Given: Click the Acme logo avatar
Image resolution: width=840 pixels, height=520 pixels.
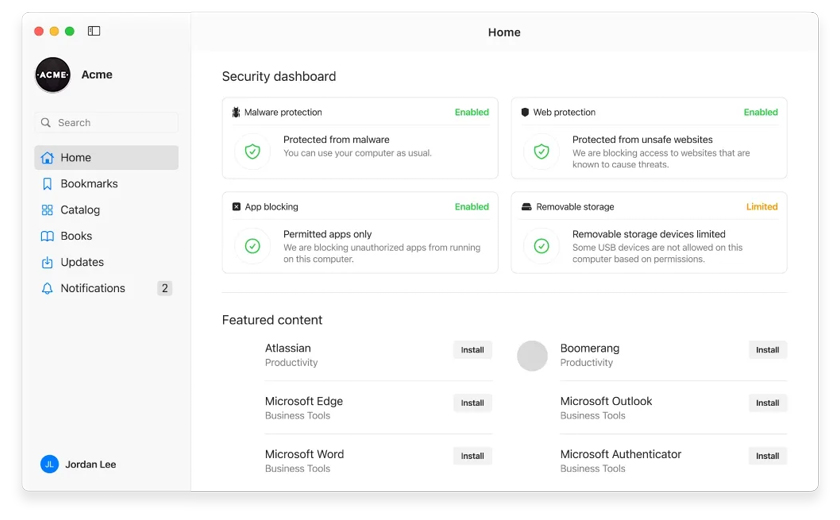Looking at the screenshot, I should point(53,75).
